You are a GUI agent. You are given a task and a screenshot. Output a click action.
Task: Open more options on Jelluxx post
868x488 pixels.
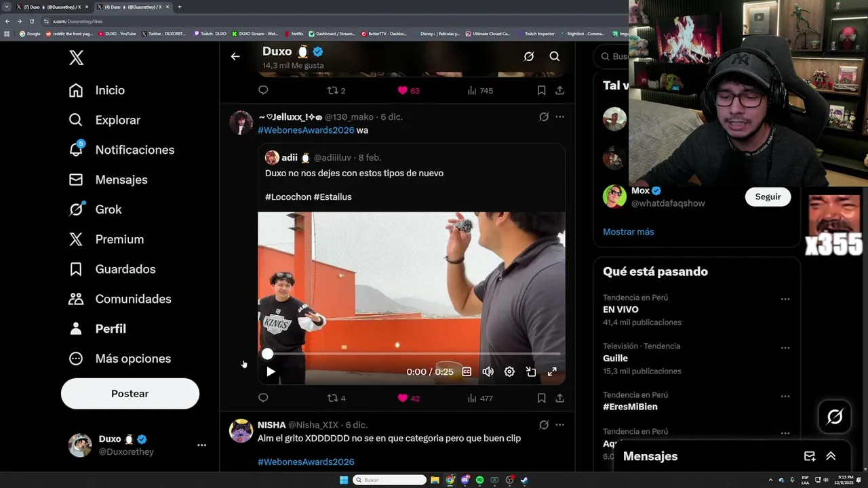pyautogui.click(x=559, y=117)
